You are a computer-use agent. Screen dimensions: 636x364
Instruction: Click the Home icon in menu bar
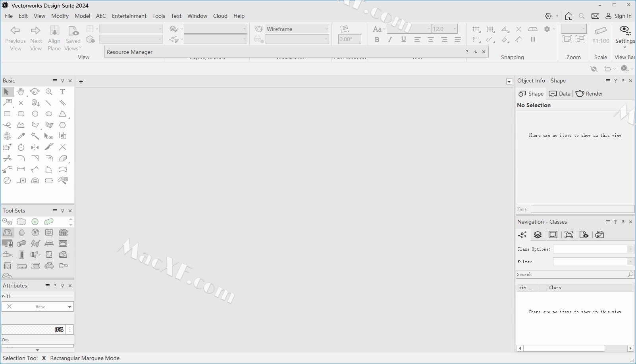[569, 16]
